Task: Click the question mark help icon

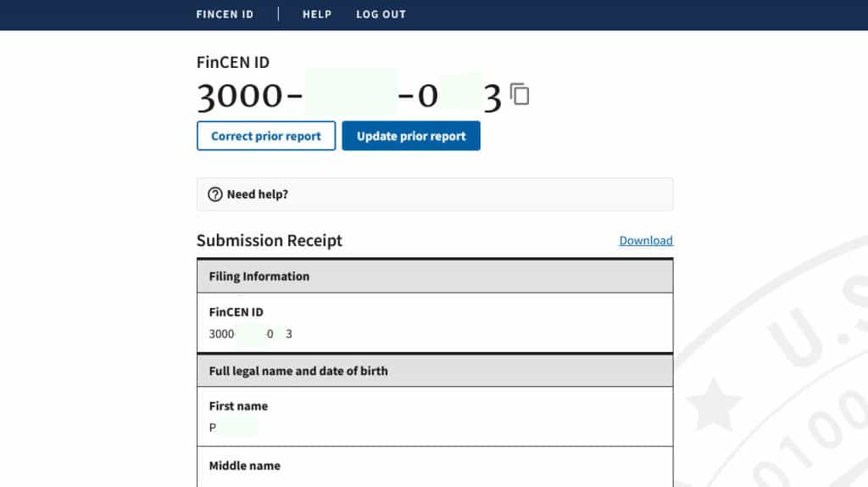Action: click(x=215, y=194)
